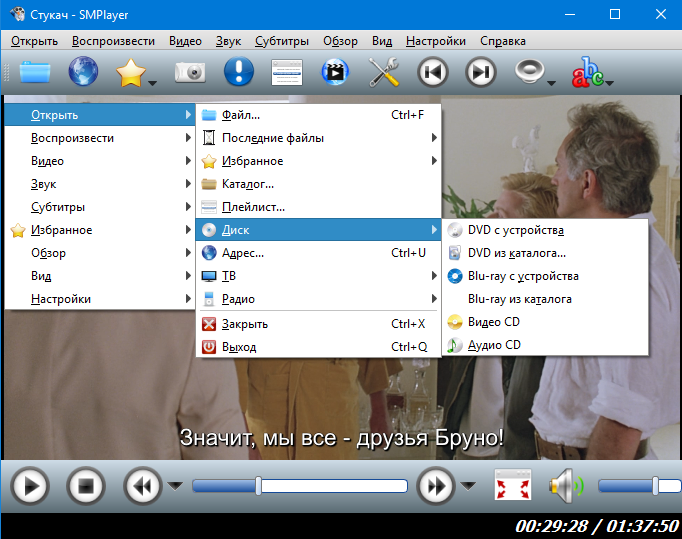682x539 pixels.
Task: Open file information via the exclamation icon
Action: (238, 73)
